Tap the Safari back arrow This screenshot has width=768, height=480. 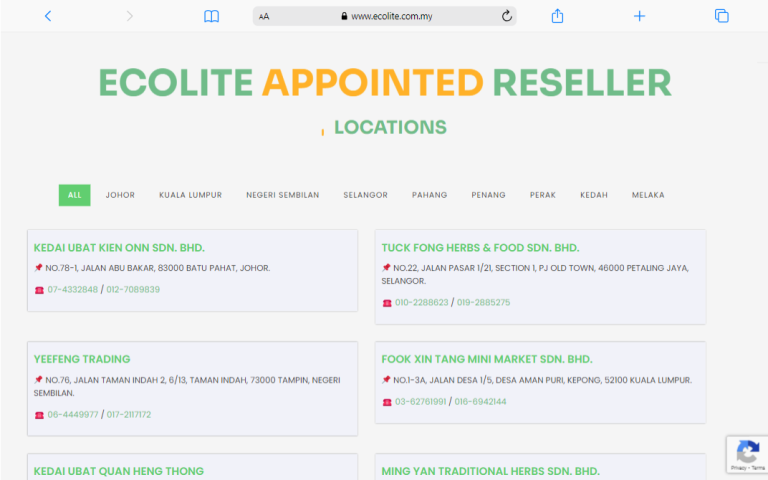pyautogui.click(x=48, y=16)
